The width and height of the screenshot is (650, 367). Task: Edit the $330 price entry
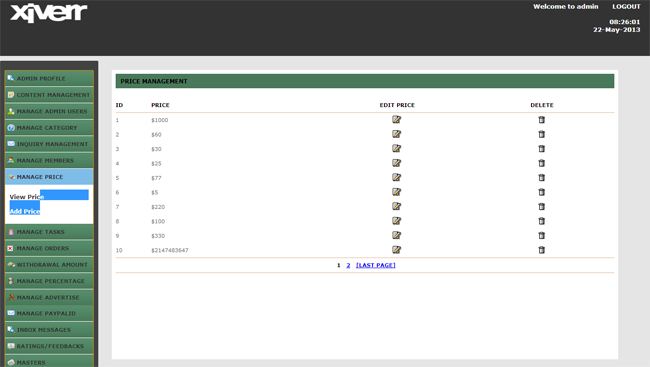coord(396,235)
